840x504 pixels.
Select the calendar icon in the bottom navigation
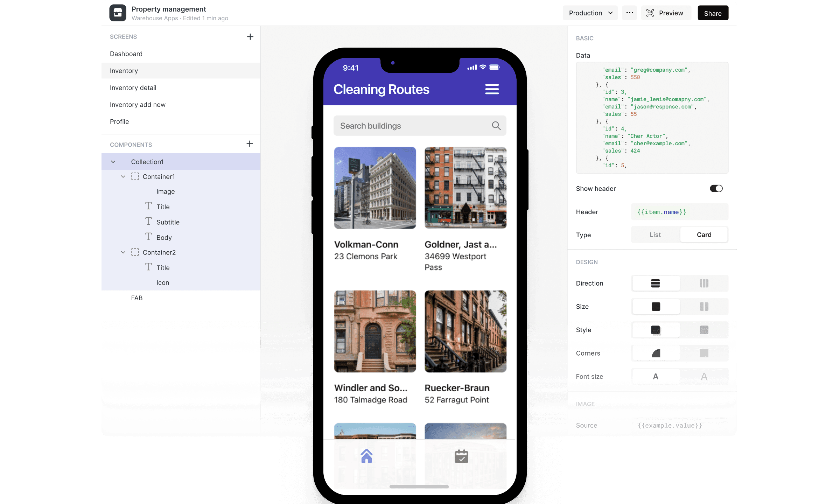pyautogui.click(x=461, y=456)
